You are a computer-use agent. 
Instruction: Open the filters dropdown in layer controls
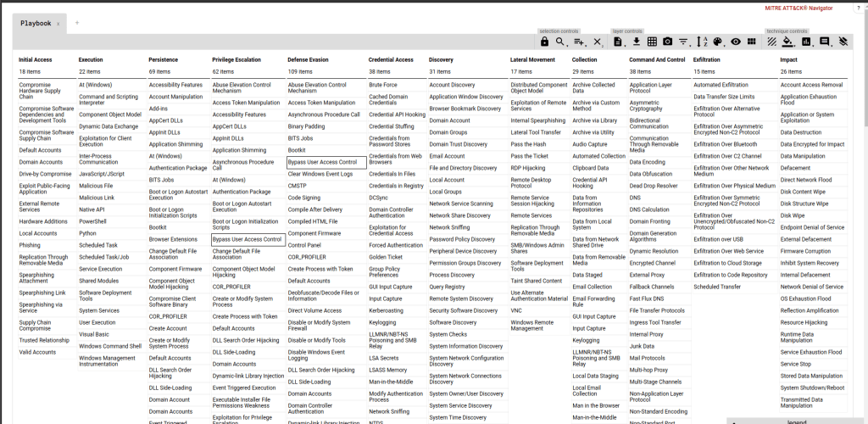(684, 42)
